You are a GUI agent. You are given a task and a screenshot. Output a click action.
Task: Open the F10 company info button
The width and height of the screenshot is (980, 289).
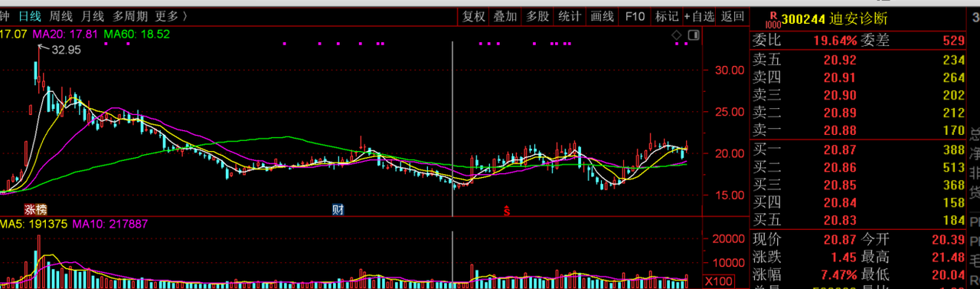pyautogui.click(x=635, y=15)
